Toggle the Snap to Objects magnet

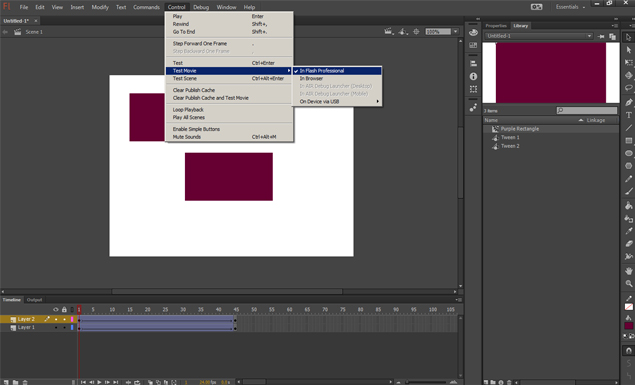pos(629,351)
